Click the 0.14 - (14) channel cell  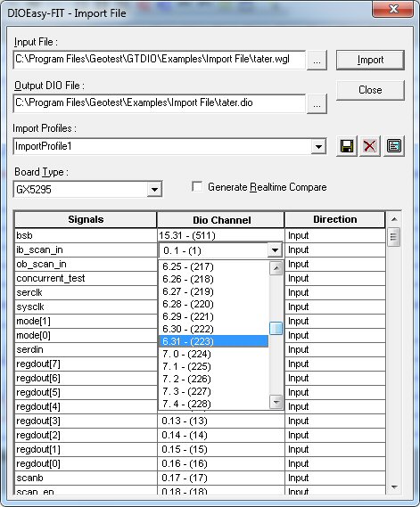point(221,435)
